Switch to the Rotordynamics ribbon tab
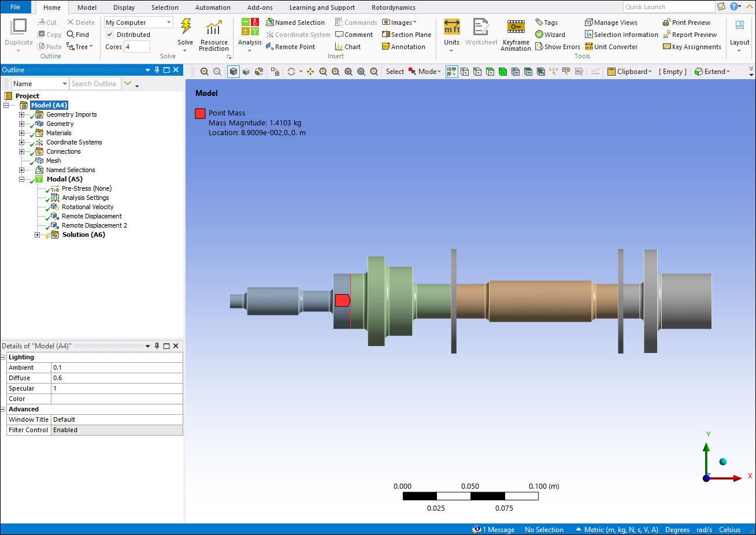This screenshot has width=756, height=535. click(x=393, y=8)
